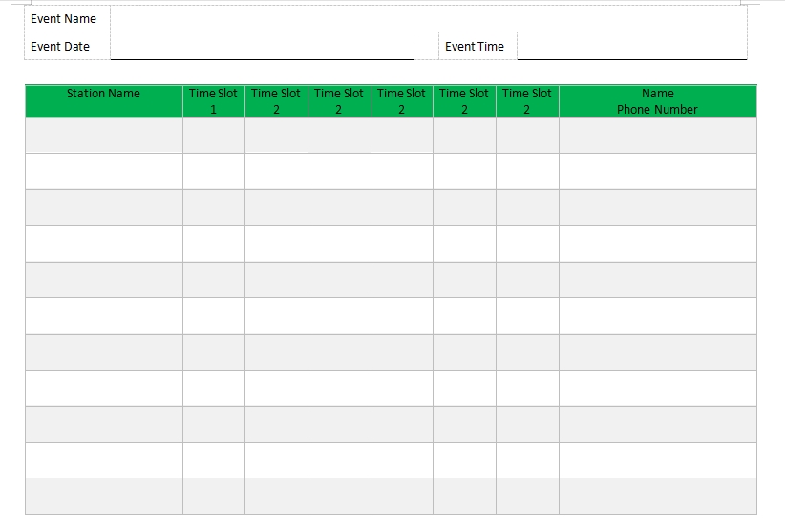Click the Event Name input field

point(428,19)
